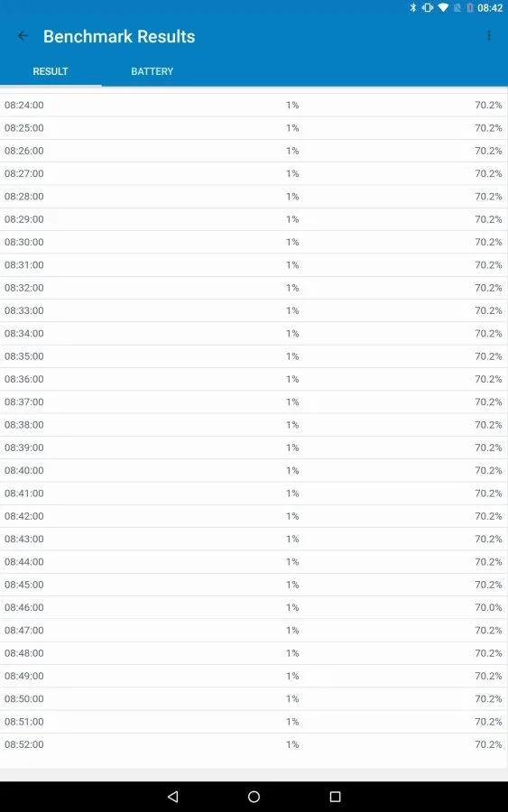Screen dimensions: 508x812
Task: Open the three-dot overflow menu
Action: pos(489,36)
